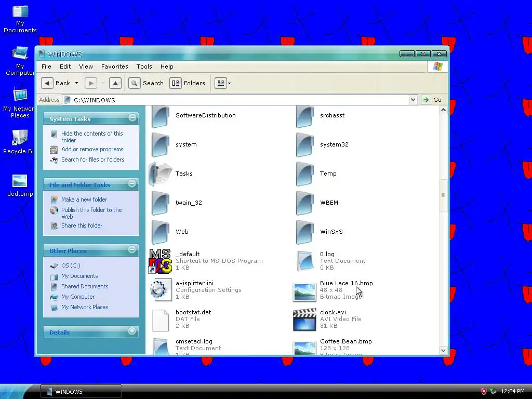Viewport: 532px width, 399px height.
Task: Click the scrollbar down arrow
Action: [443, 351]
